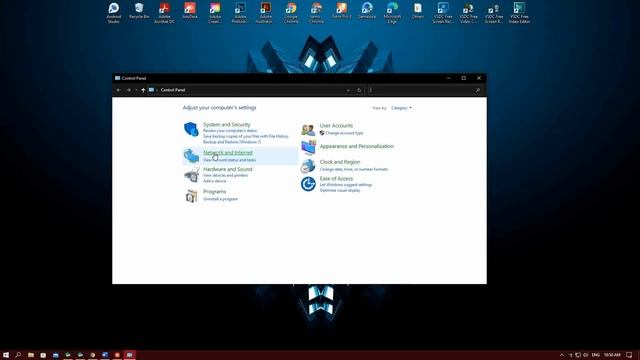Click the Appearance and Personalization link
This screenshot has height=360, width=640.
(357, 146)
